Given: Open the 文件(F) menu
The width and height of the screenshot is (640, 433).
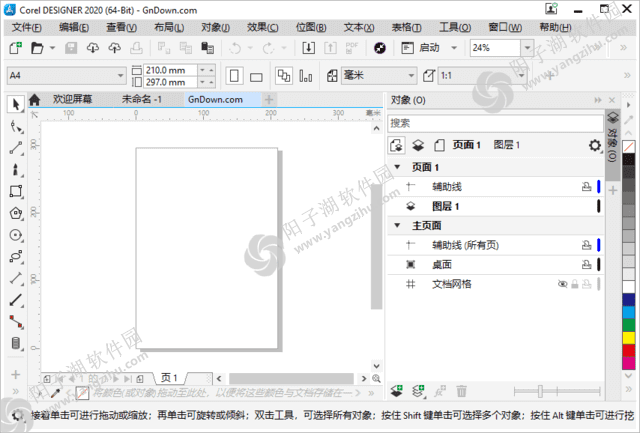Looking at the screenshot, I should tap(27, 27).
